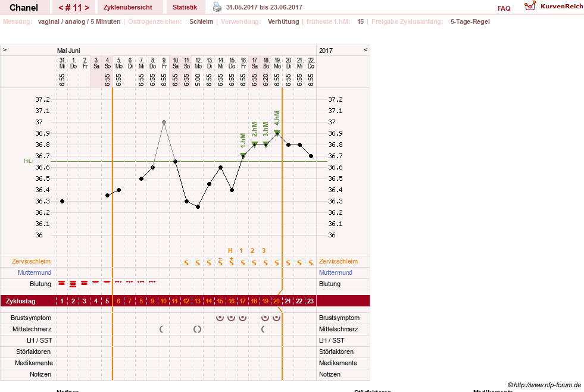
Task: Click the Mittelschmerz double symbol on cycle day 13
Action: (x=198, y=329)
